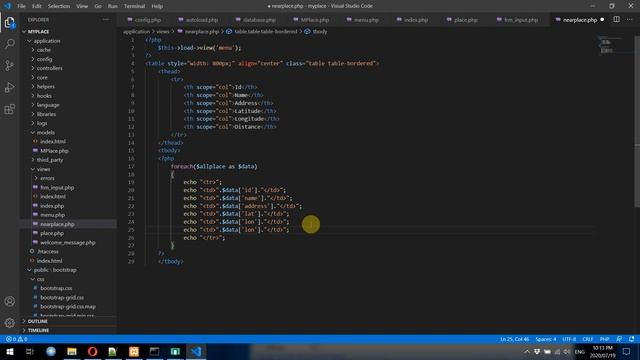The width and height of the screenshot is (640, 360).
Task: Open the File menu
Action: pos(21,6)
